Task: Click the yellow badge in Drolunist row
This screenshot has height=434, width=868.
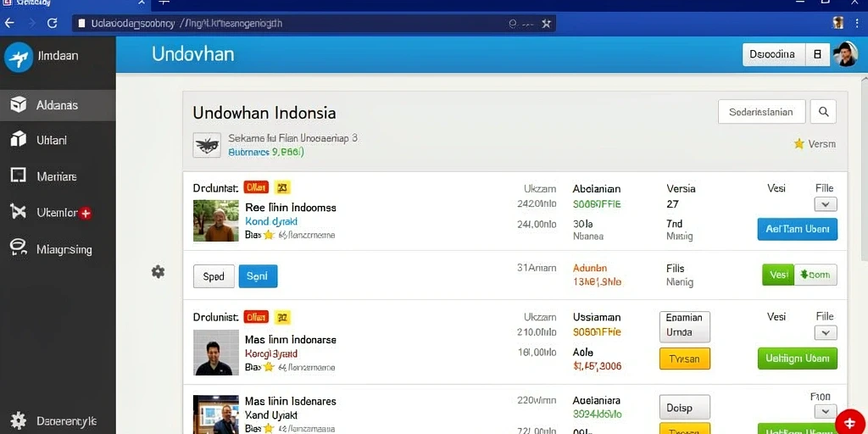Action: (282, 317)
